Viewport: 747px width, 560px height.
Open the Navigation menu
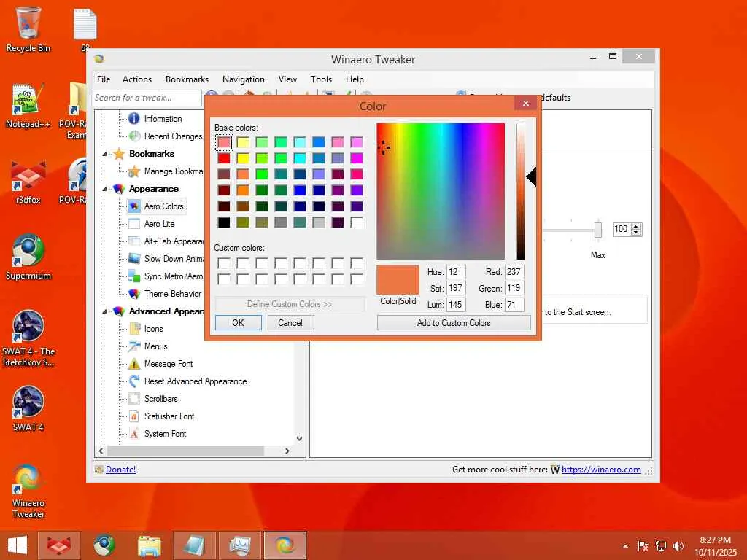click(x=244, y=79)
